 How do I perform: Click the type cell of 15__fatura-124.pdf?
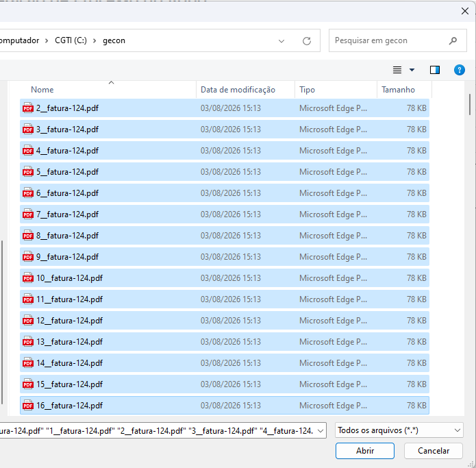333,384
